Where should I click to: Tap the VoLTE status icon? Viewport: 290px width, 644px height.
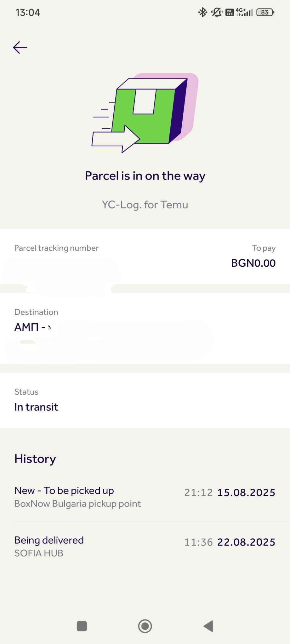click(230, 13)
